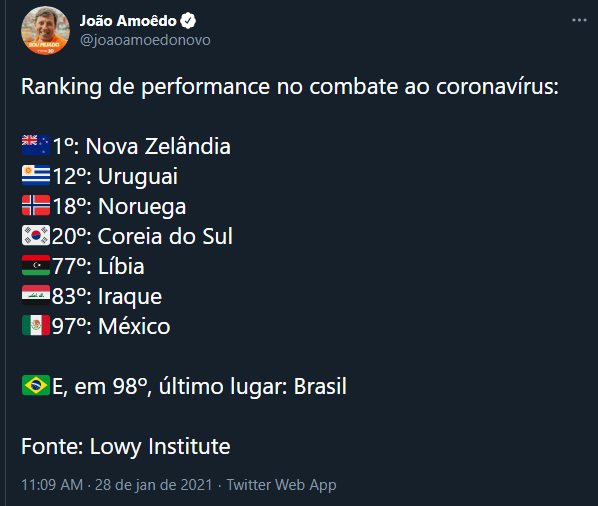This screenshot has width=598, height=506.
Task: Click the 'Fonte: Lowy Institute' text
Action: 125,447
